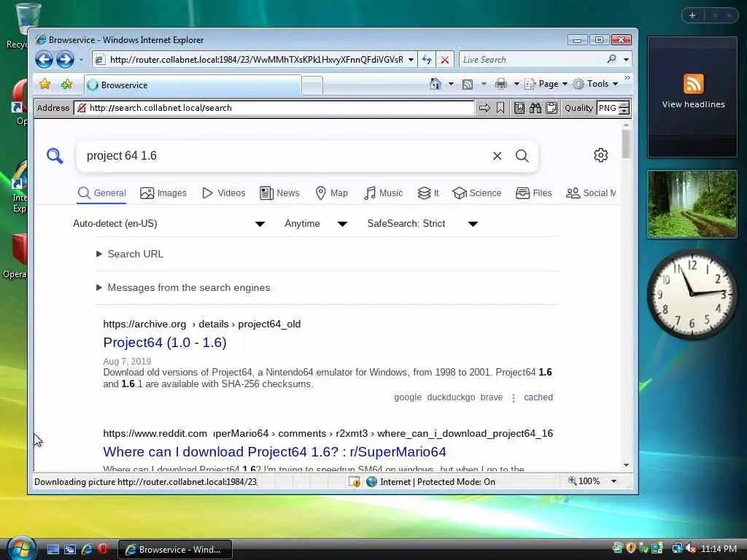This screenshot has width=747, height=560.
Task: Open the SafeSearch: Strict dropdown
Action: [422, 223]
